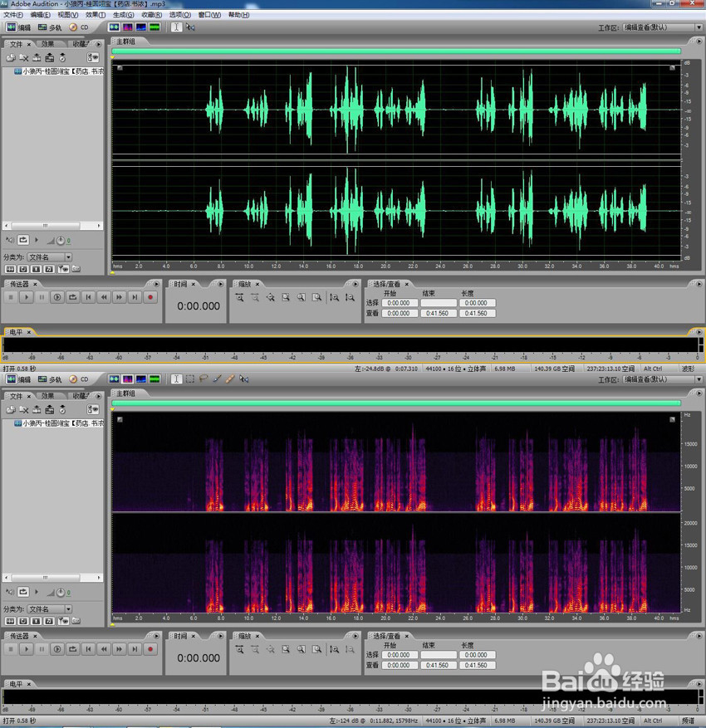
Task: Open the 帮助(H) menu
Action: click(238, 15)
